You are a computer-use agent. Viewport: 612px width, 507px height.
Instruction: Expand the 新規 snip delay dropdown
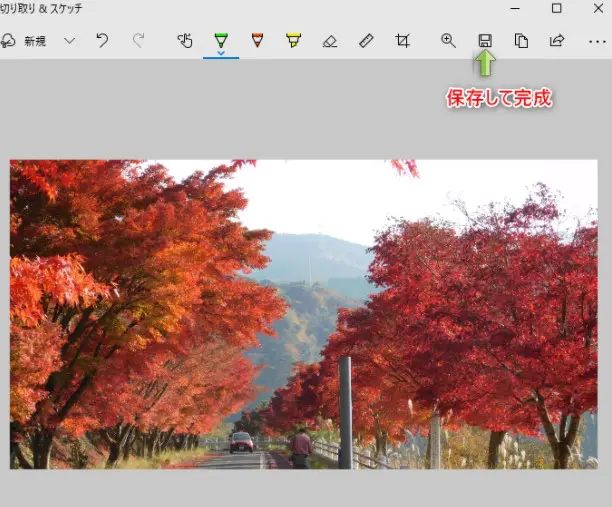click(x=69, y=41)
